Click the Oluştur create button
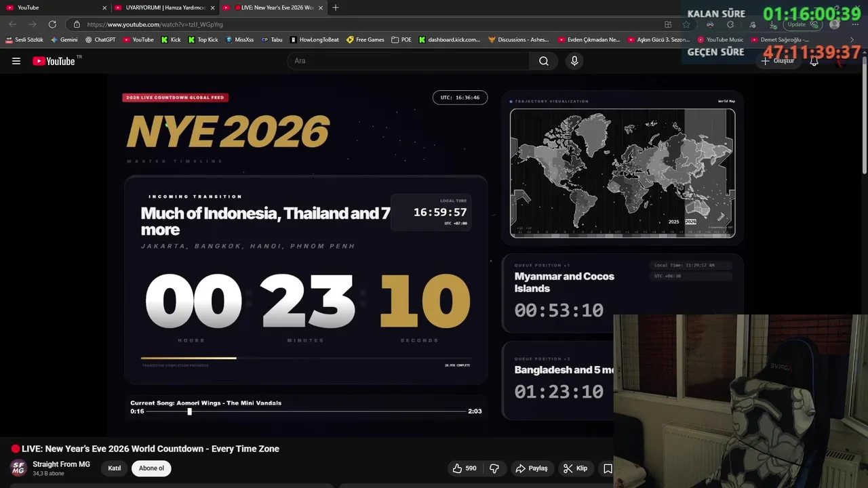The height and width of the screenshot is (488, 868). point(777,61)
